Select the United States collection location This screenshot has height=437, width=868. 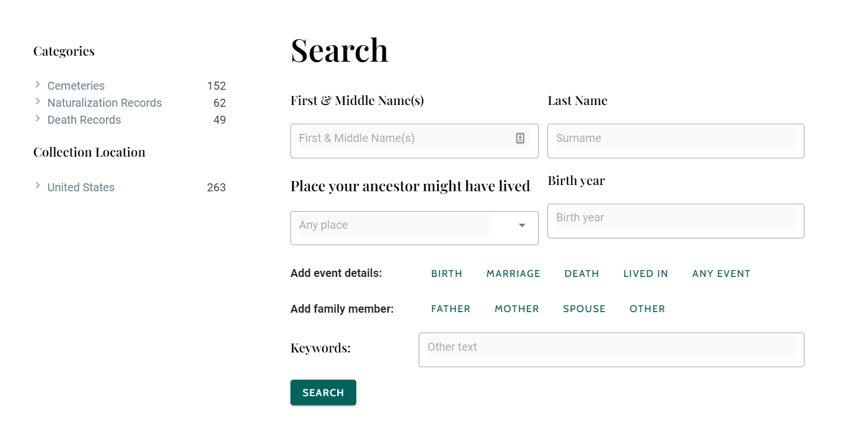(81, 187)
